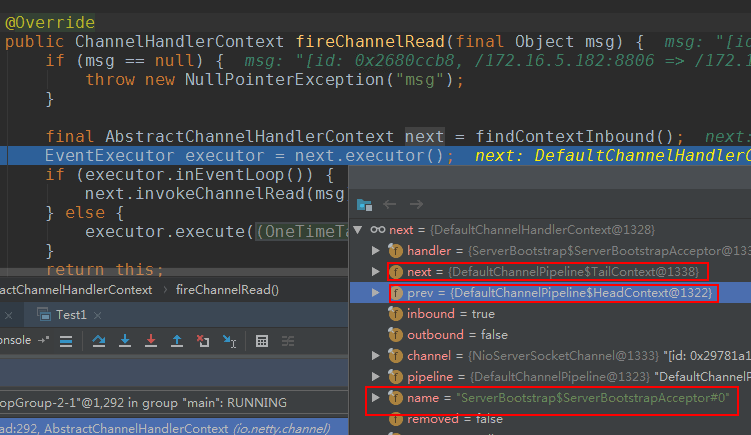
Task: Click the Run to Cursor icon
Action: (x=229, y=341)
